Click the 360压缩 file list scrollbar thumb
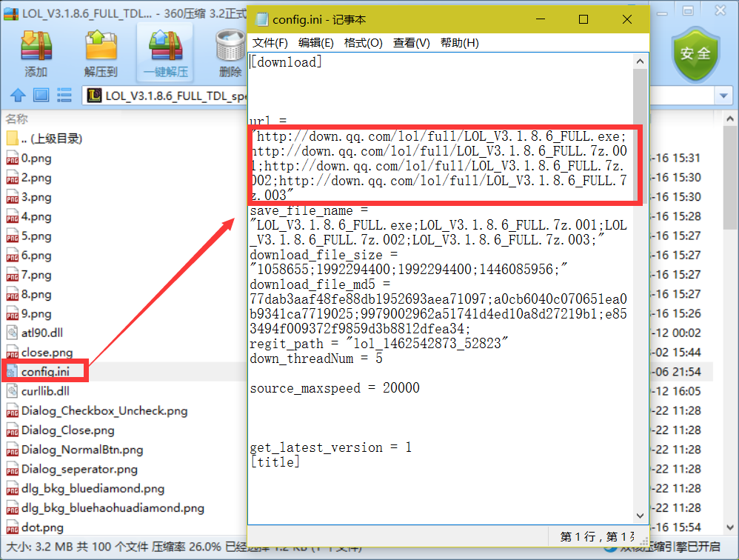The height and width of the screenshot is (560, 739). pos(730,179)
